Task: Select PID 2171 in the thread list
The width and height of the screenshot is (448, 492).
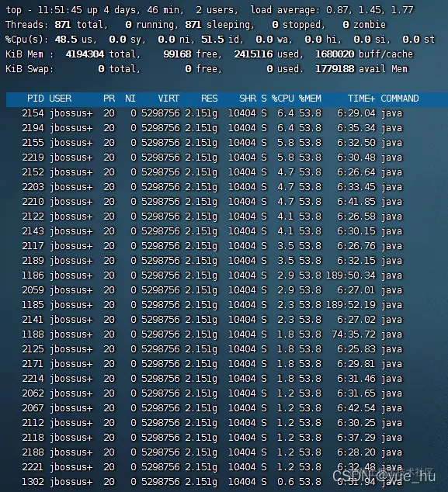Action: [33, 364]
